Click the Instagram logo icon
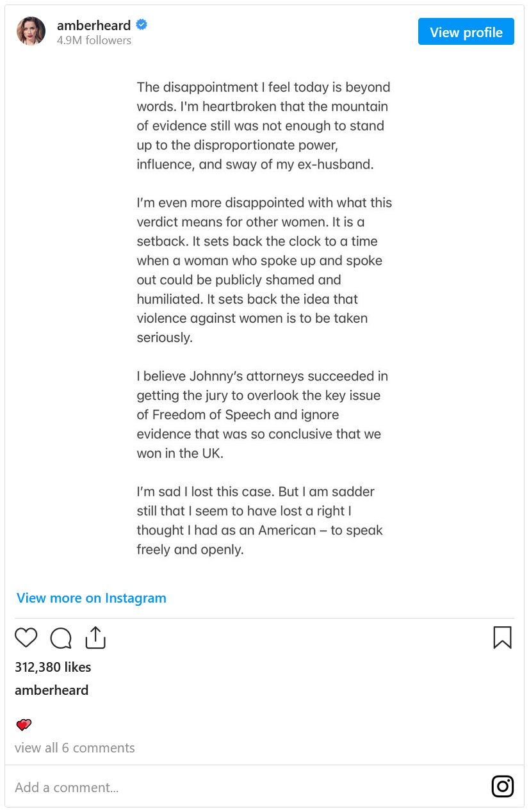The image size is (529, 812). pos(502,786)
